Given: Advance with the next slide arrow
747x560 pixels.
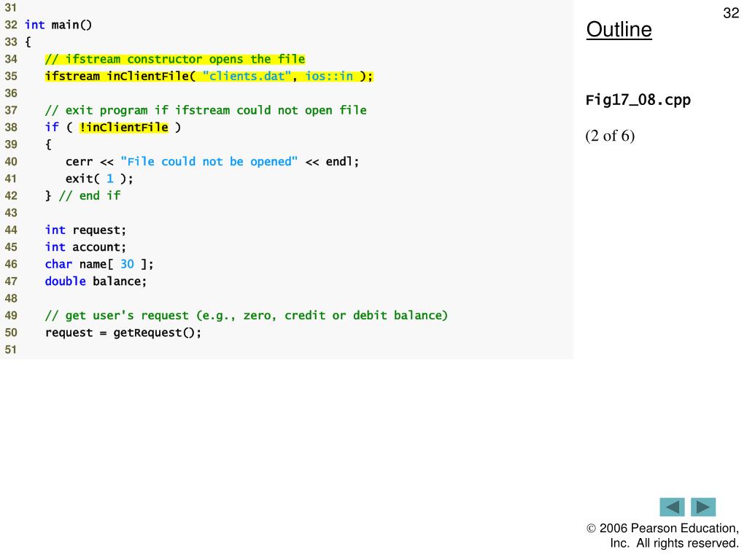Looking at the screenshot, I should 703,507.
